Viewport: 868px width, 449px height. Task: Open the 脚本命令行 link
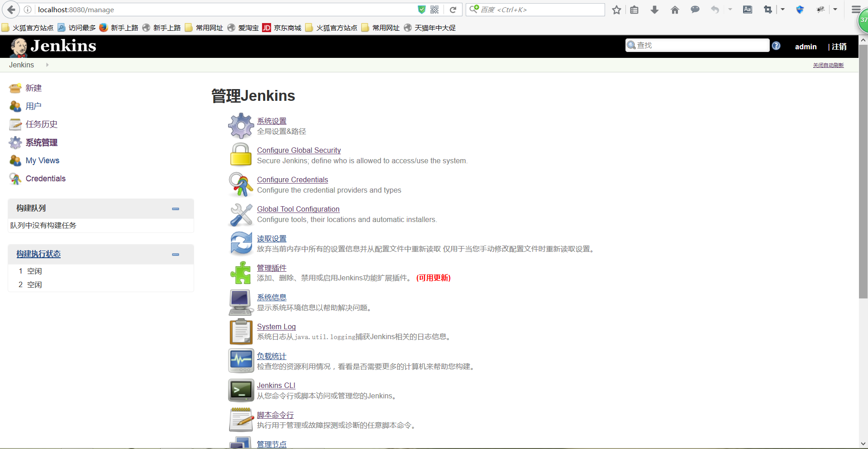pyautogui.click(x=275, y=415)
